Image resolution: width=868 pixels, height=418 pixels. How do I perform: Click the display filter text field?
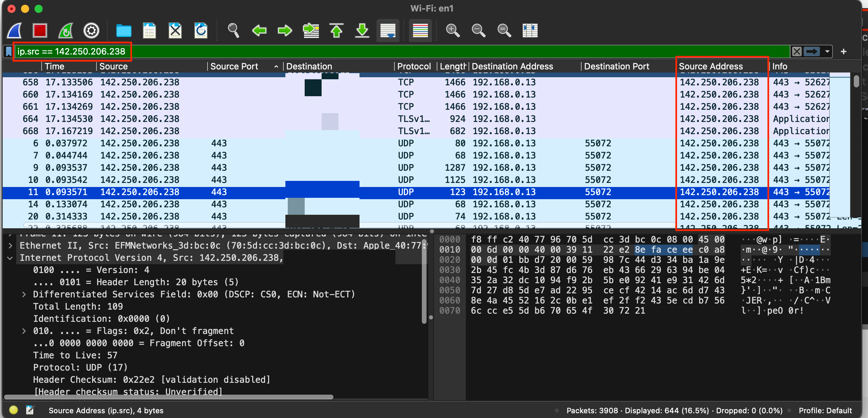[406, 51]
